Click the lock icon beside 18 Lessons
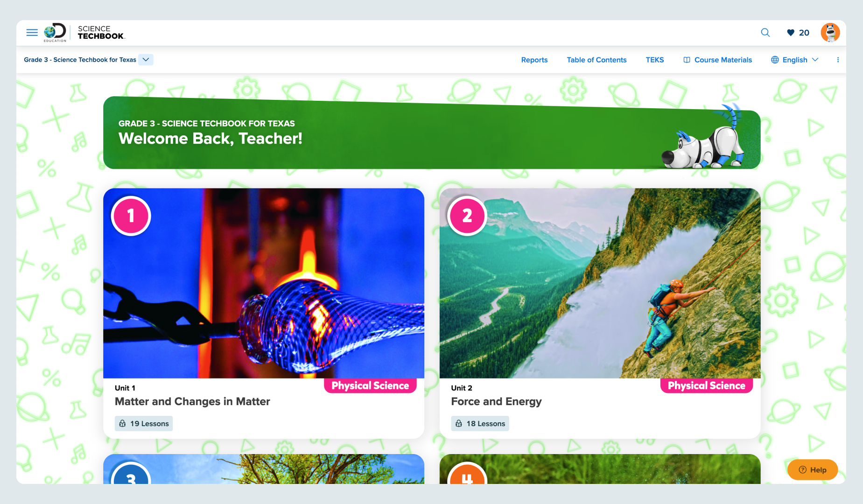 [459, 424]
